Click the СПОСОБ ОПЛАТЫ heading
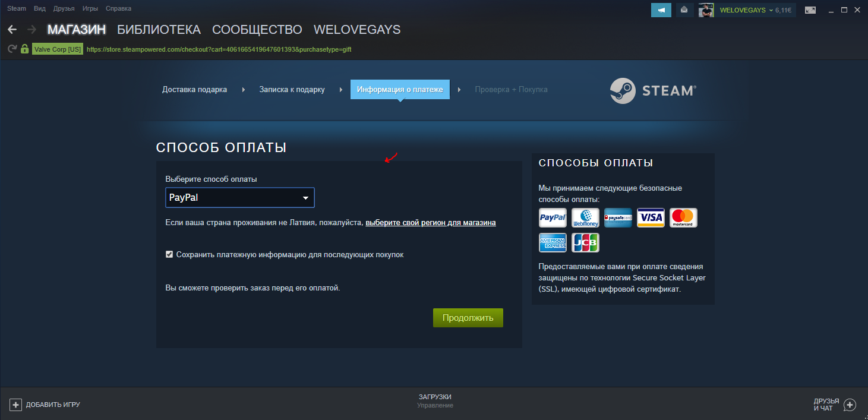Screen dimensions: 868x420 coord(221,147)
